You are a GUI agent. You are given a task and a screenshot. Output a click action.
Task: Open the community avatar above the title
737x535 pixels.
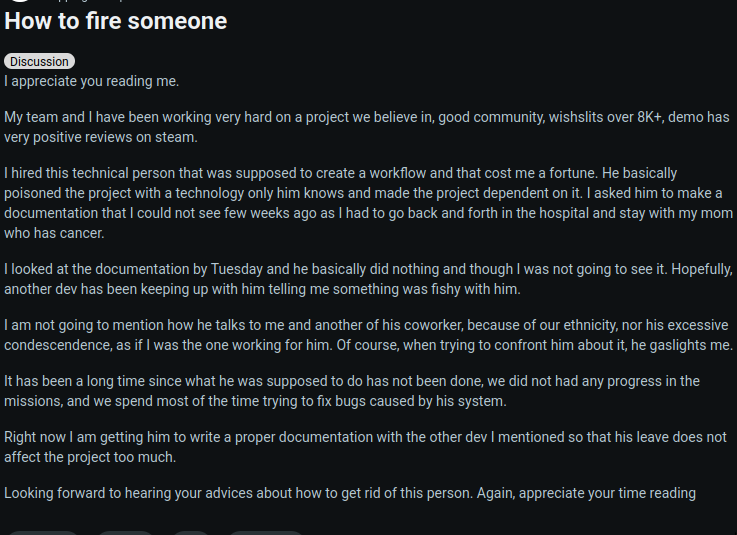[x=21, y=1]
